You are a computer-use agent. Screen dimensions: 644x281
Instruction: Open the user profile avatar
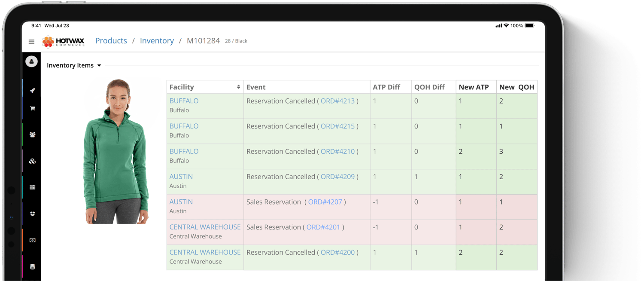pos(31,61)
